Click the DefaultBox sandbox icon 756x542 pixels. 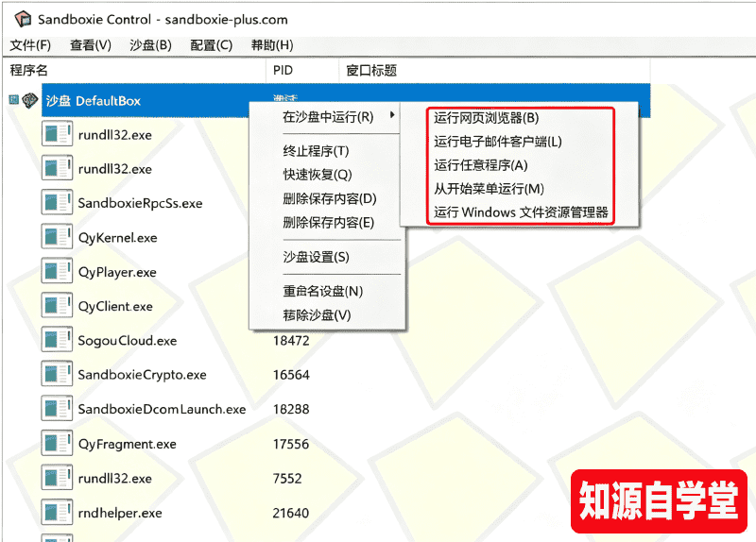[x=30, y=100]
